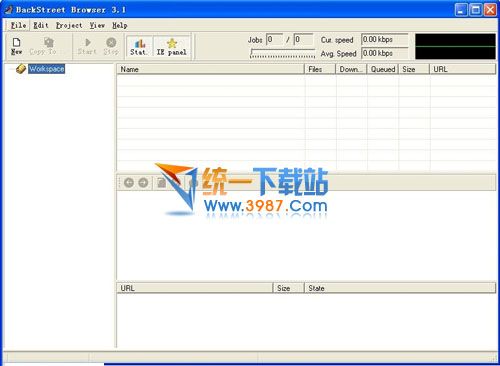Screen dimensions: 500x366
Task: Open the View menu
Action: [97, 25]
